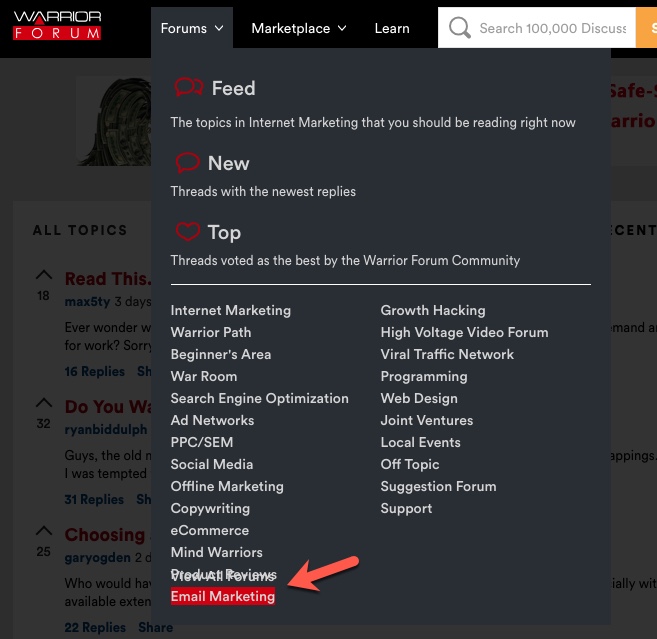657x639 pixels.
Task: Click the search magnifier icon
Action: tap(459, 28)
